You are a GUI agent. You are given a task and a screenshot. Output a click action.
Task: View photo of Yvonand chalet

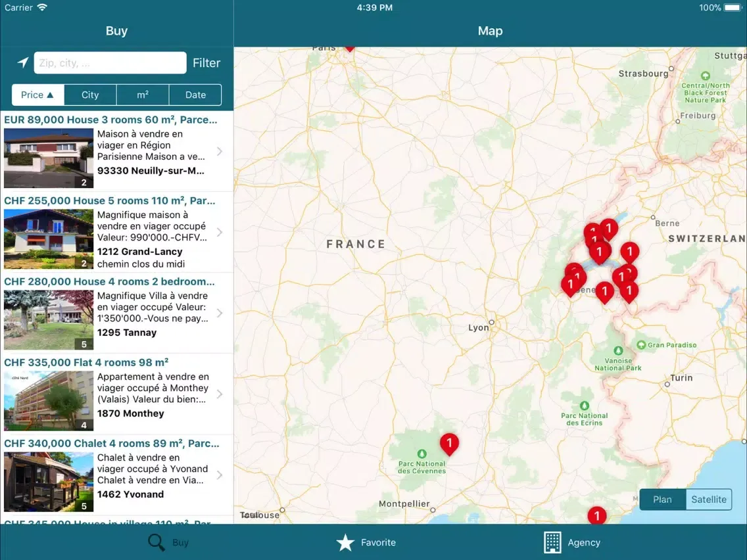point(49,482)
